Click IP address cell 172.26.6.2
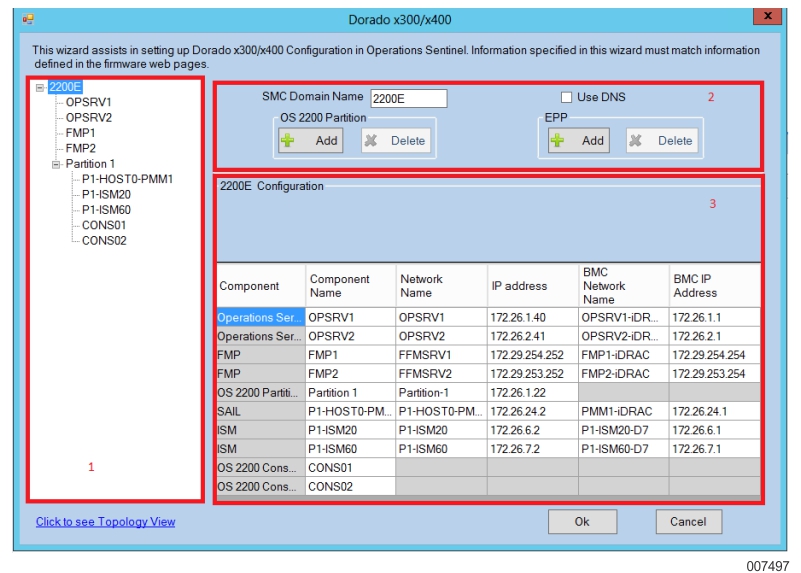The image size is (801, 573). tap(533, 430)
